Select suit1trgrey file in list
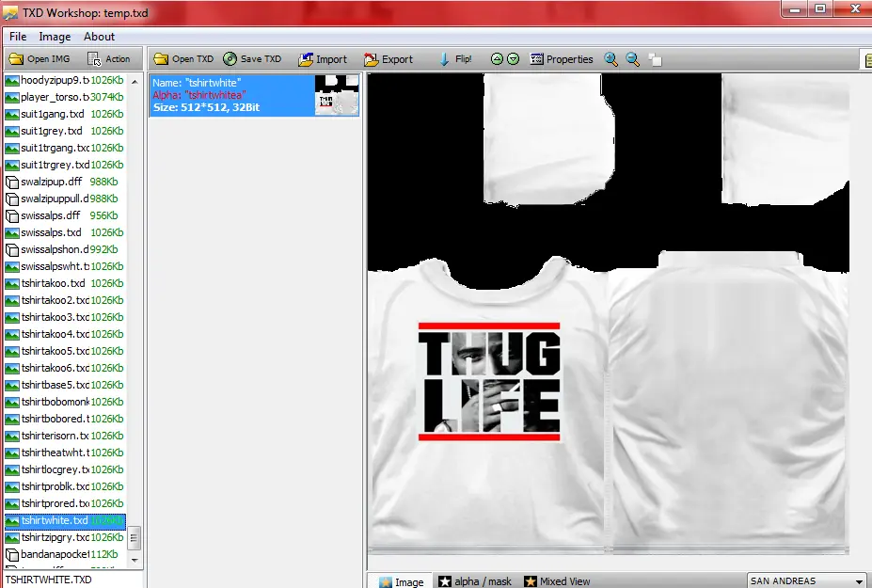The width and height of the screenshot is (872, 588). click(65, 165)
